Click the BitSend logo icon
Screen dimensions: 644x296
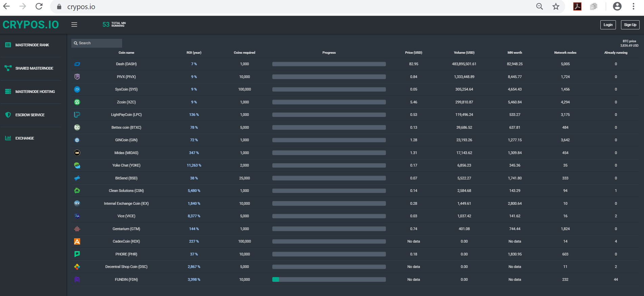(x=77, y=178)
